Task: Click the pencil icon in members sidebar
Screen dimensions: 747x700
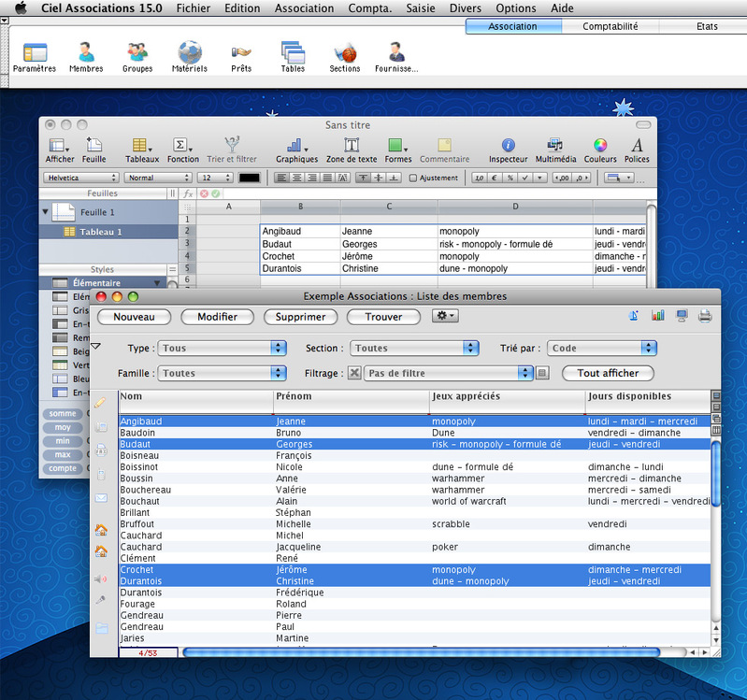Action: coord(100,403)
